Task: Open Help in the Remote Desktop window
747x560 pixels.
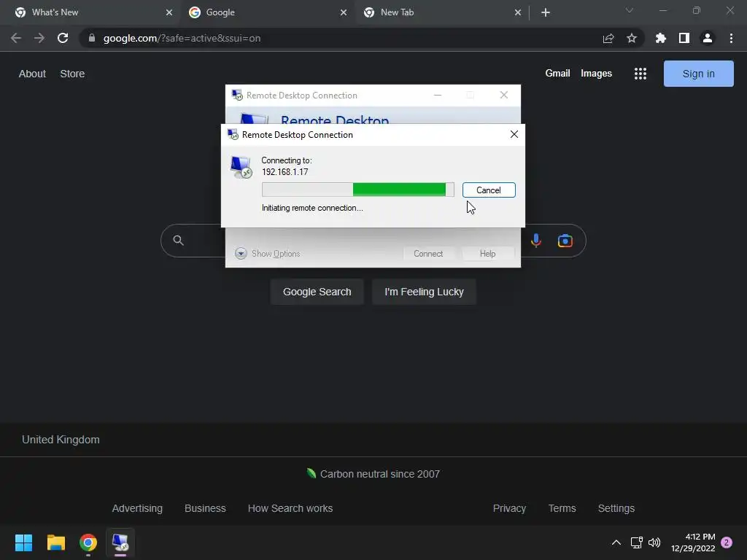Action: (x=487, y=253)
